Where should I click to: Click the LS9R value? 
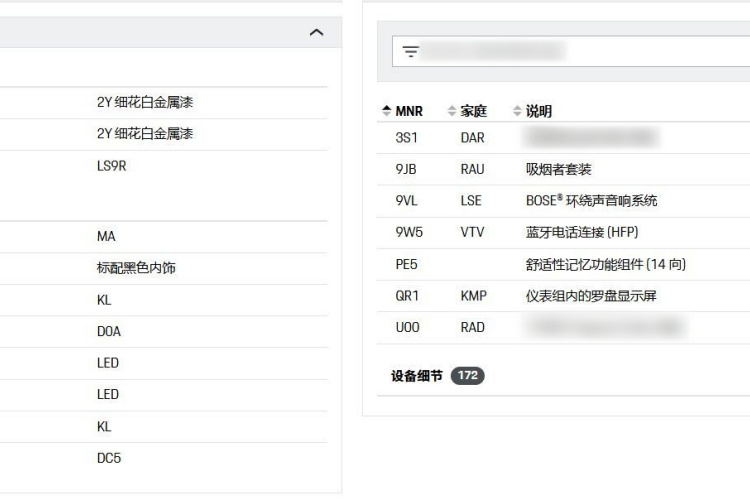click(x=111, y=166)
